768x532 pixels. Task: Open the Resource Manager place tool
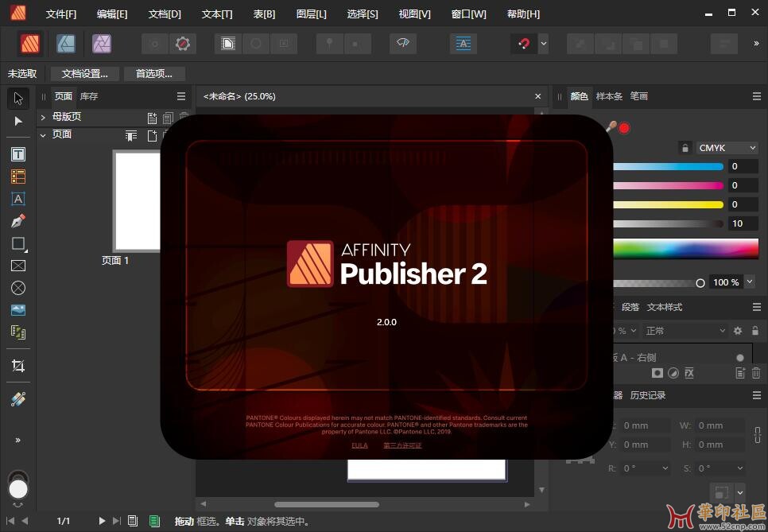[18, 332]
